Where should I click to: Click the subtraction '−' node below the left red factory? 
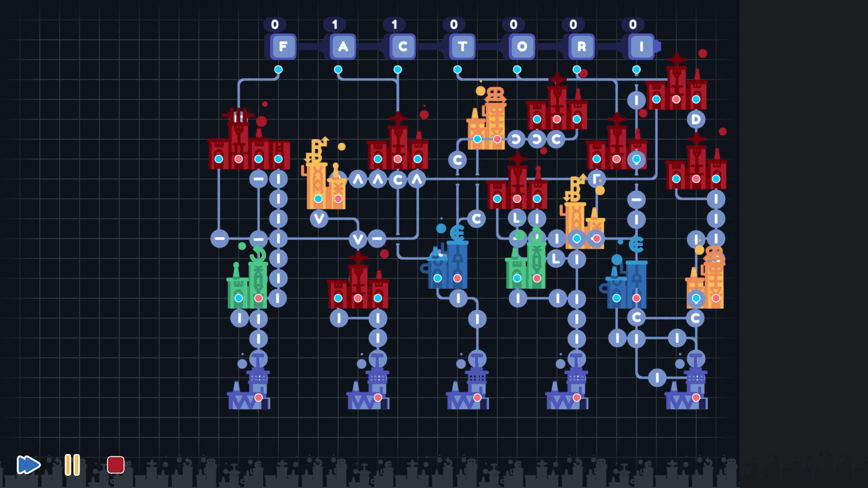(x=258, y=178)
